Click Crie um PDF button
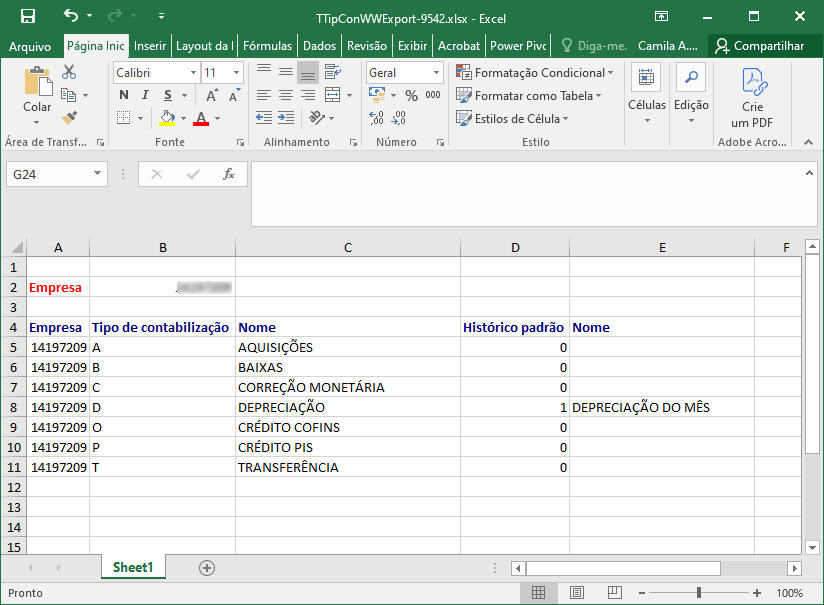Image resolution: width=824 pixels, height=605 pixels. [x=752, y=98]
